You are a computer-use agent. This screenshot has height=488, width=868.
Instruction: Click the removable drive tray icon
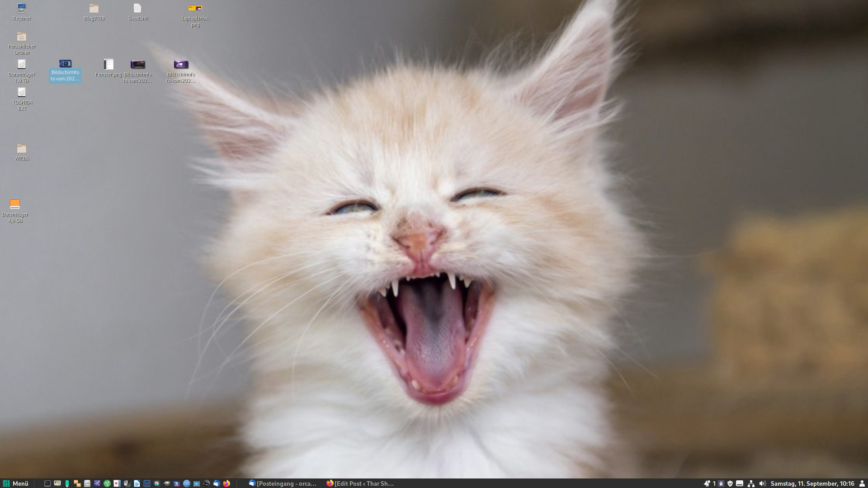point(740,483)
